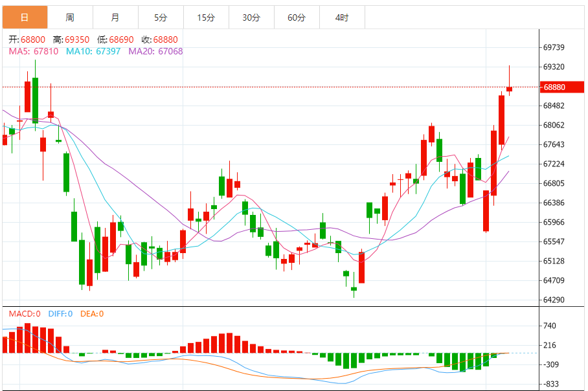Click the MA20: 67068 indicator label
Viewport: 588px width, 391px height.
pyautogui.click(x=155, y=51)
